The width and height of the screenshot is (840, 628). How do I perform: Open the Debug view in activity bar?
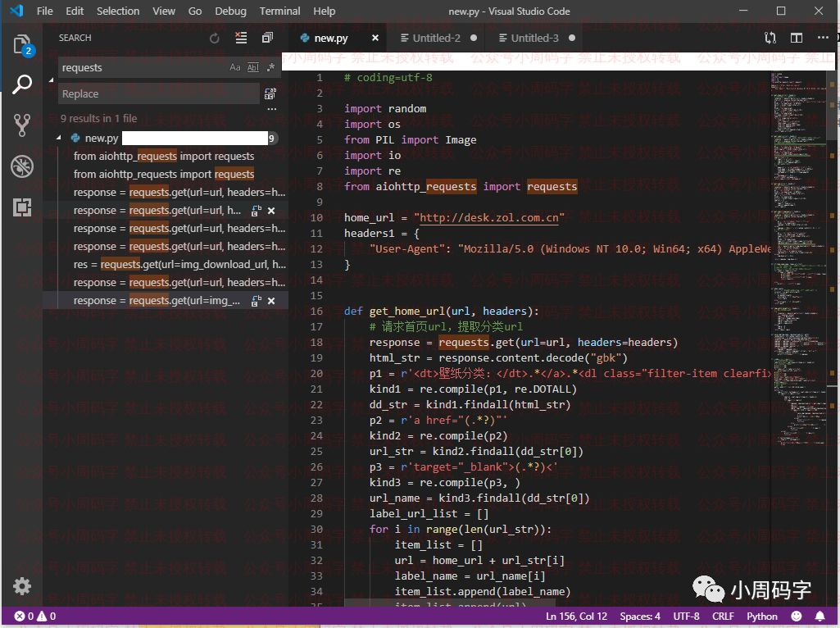click(x=22, y=166)
